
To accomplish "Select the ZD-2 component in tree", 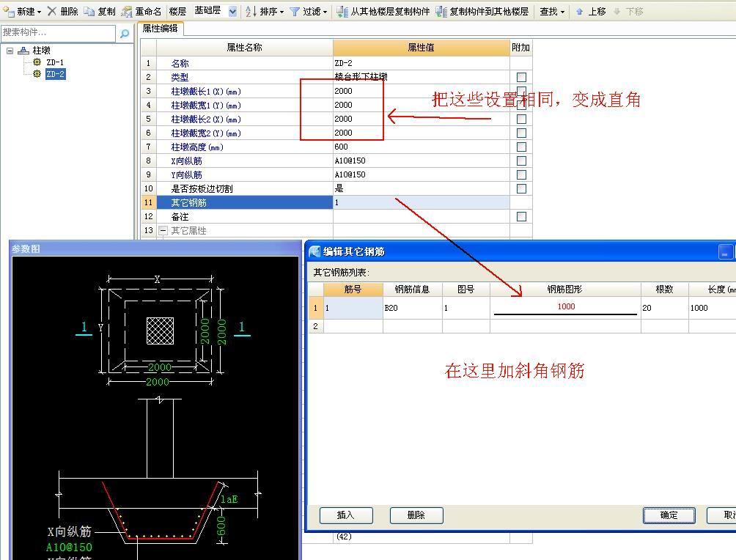I will point(55,74).
